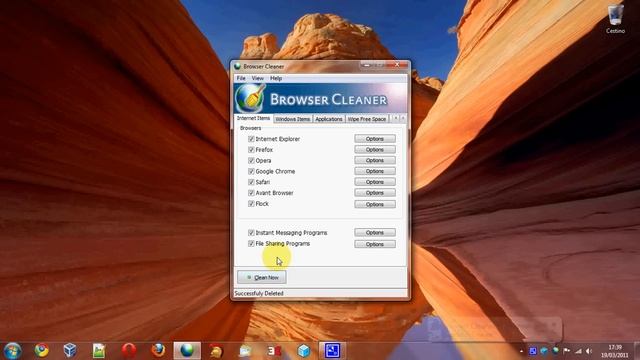640x360 pixels.
Task: Open the green picture app in taskbar
Action: click(x=99, y=351)
